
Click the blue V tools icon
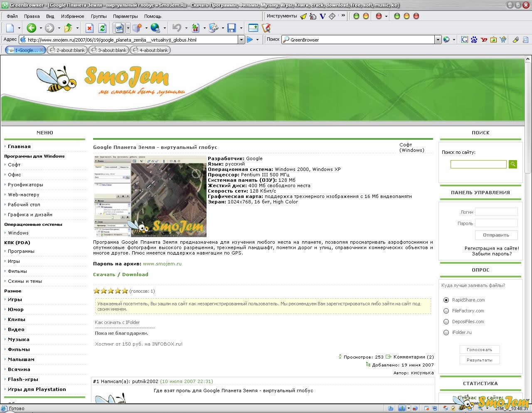[322, 16]
